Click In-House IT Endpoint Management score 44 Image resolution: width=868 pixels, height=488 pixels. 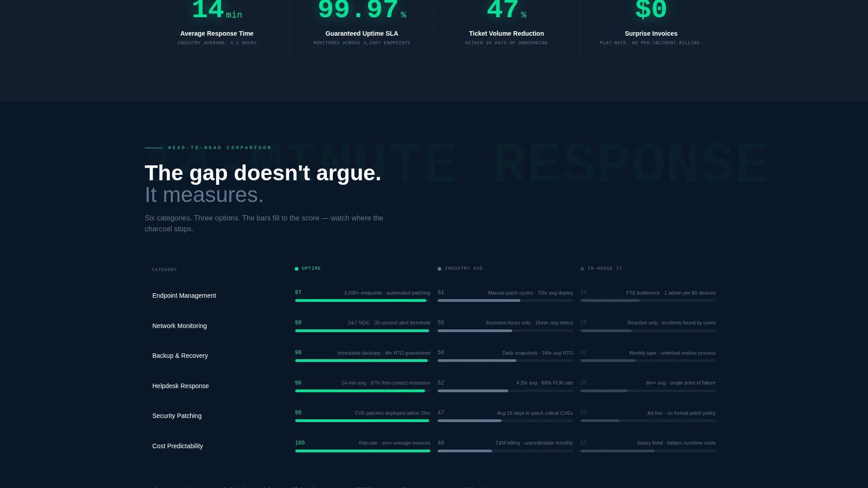[584, 293]
